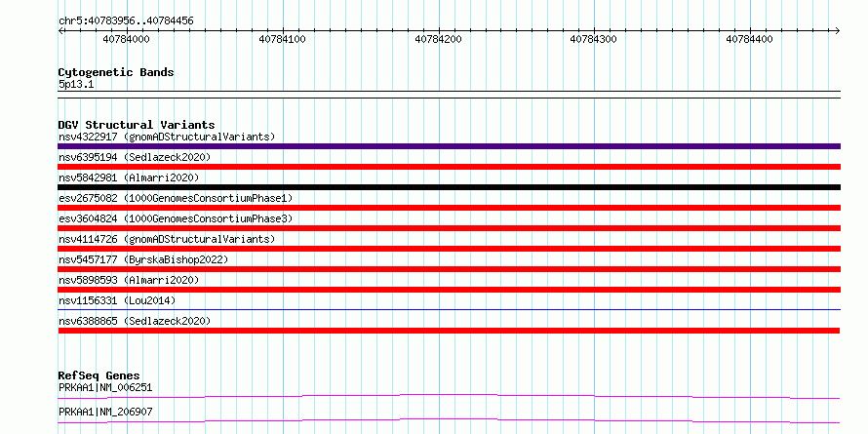Click the nsv6395194 (Sedlazeck2020) label
Viewport: 868px width, 434px height.
[x=135, y=157]
